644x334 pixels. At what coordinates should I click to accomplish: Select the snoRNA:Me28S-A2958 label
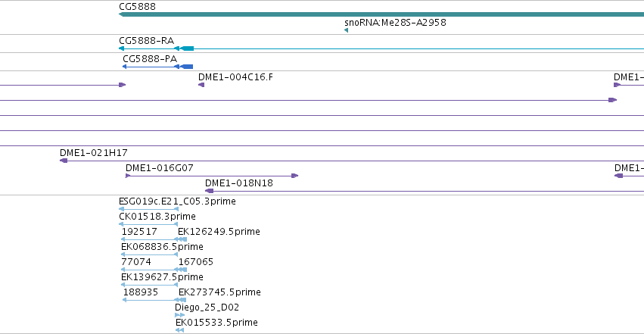[x=395, y=22]
